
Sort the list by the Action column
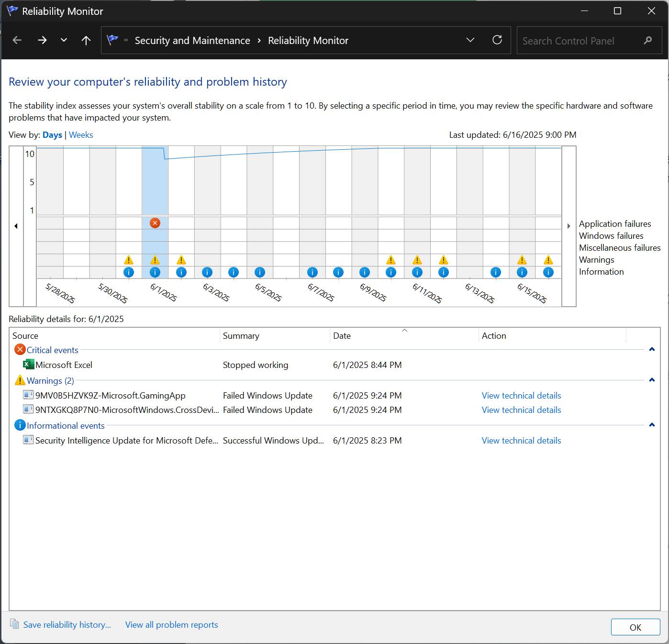(552, 336)
